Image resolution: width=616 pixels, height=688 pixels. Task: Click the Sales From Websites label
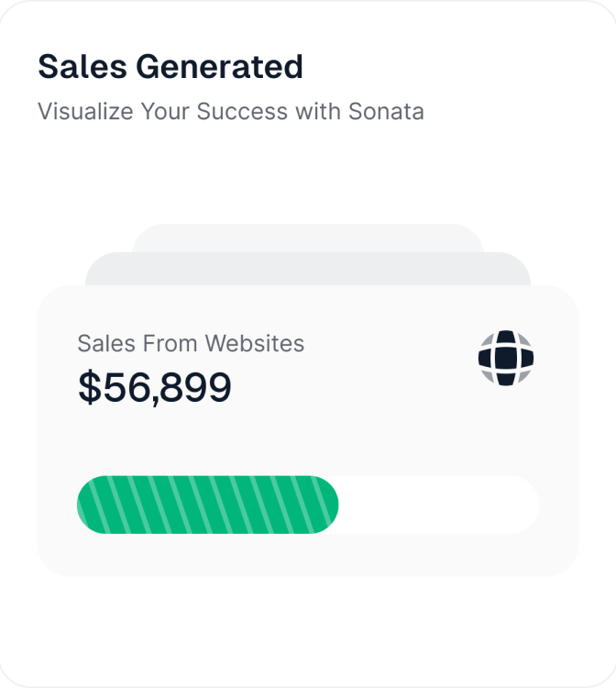[192, 343]
